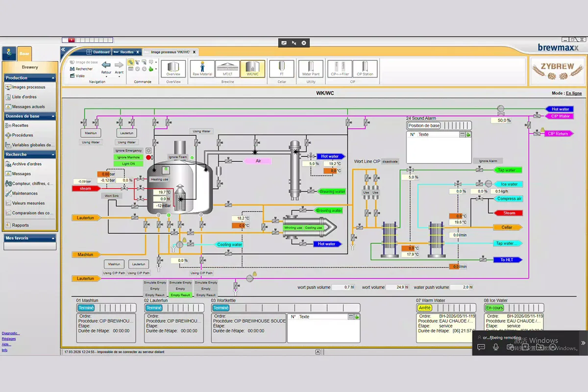Collapse the Mes favoris section

30,238
